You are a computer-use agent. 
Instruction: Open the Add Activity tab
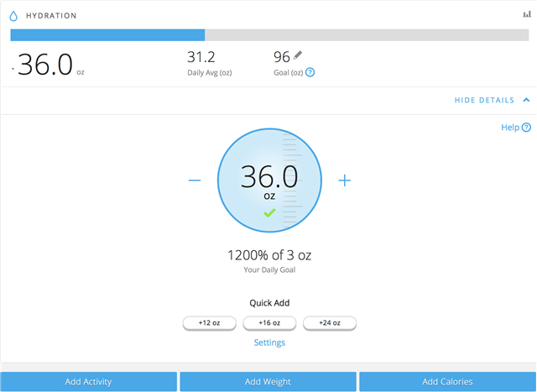click(x=88, y=382)
